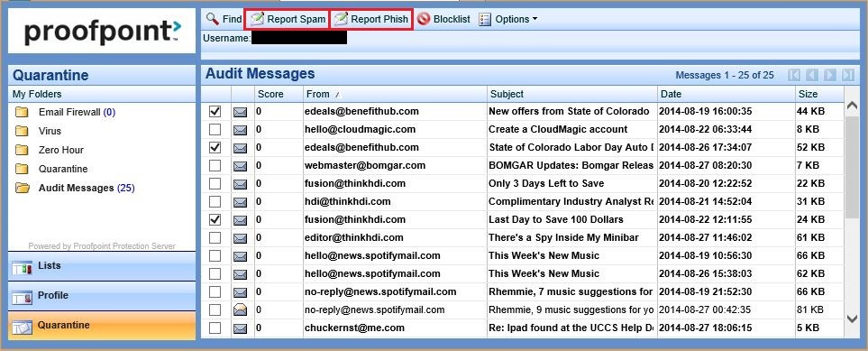Click the Proofpoint logo

(x=102, y=32)
